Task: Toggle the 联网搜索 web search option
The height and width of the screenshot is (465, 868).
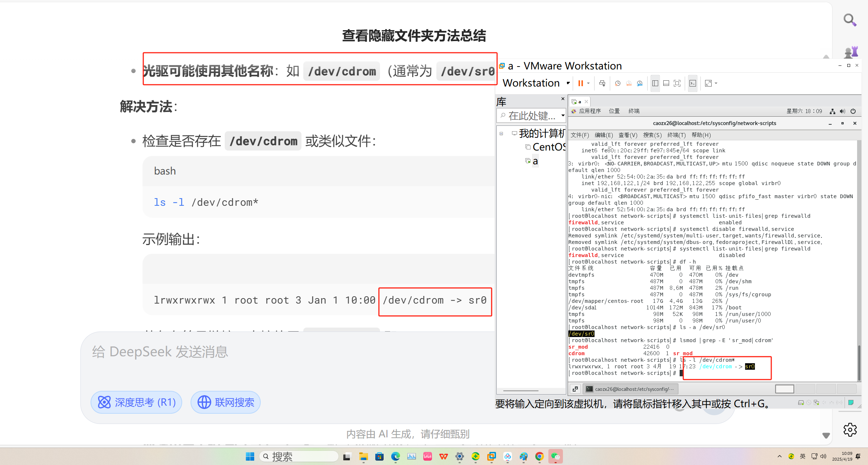Action: pos(225,402)
